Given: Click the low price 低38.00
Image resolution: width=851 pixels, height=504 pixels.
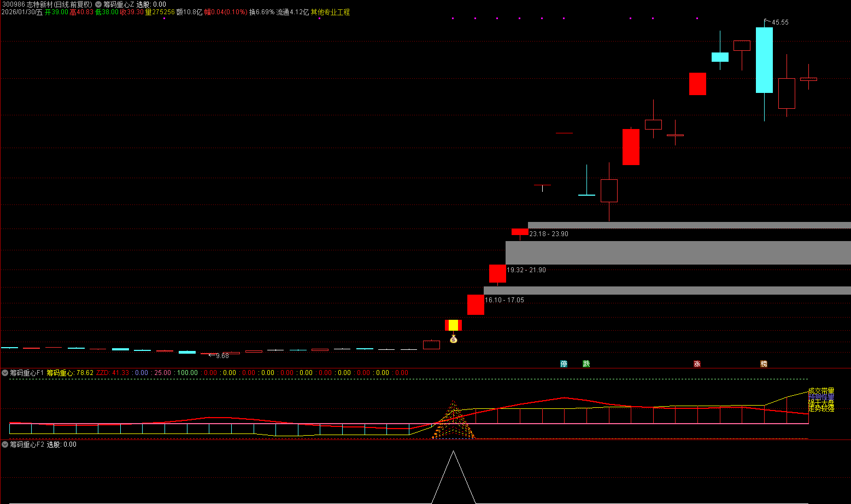Looking at the screenshot, I should (x=107, y=12).
